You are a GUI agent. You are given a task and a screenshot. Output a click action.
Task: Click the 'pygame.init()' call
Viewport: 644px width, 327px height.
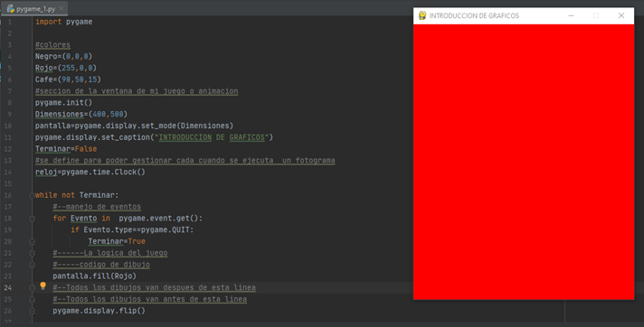coord(63,103)
